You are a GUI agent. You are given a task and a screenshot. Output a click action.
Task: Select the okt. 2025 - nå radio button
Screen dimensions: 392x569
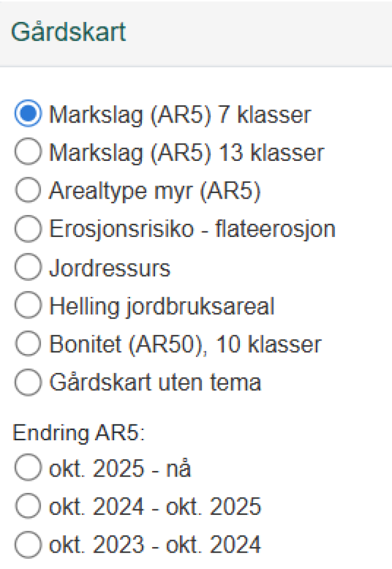[28, 468]
